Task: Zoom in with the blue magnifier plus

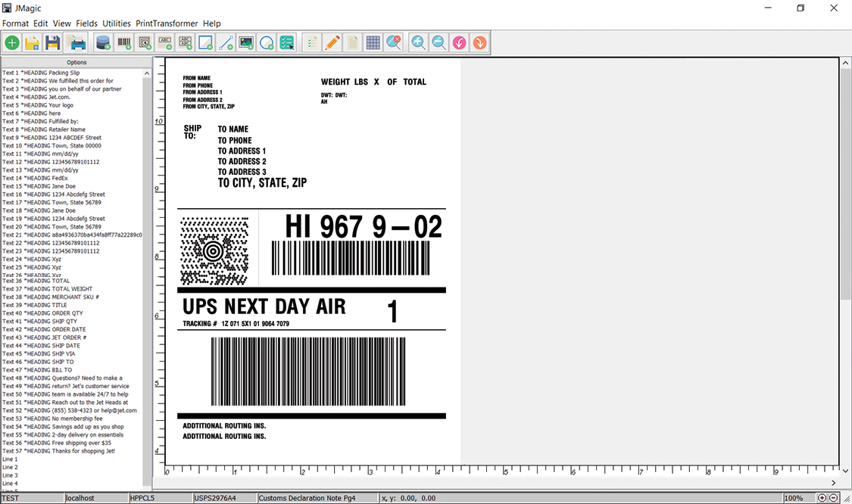Action: pos(418,42)
